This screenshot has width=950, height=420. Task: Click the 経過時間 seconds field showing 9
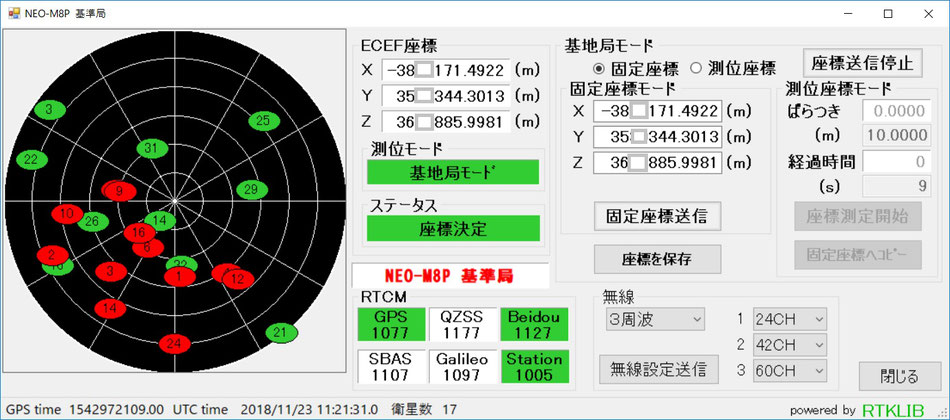coord(895,186)
